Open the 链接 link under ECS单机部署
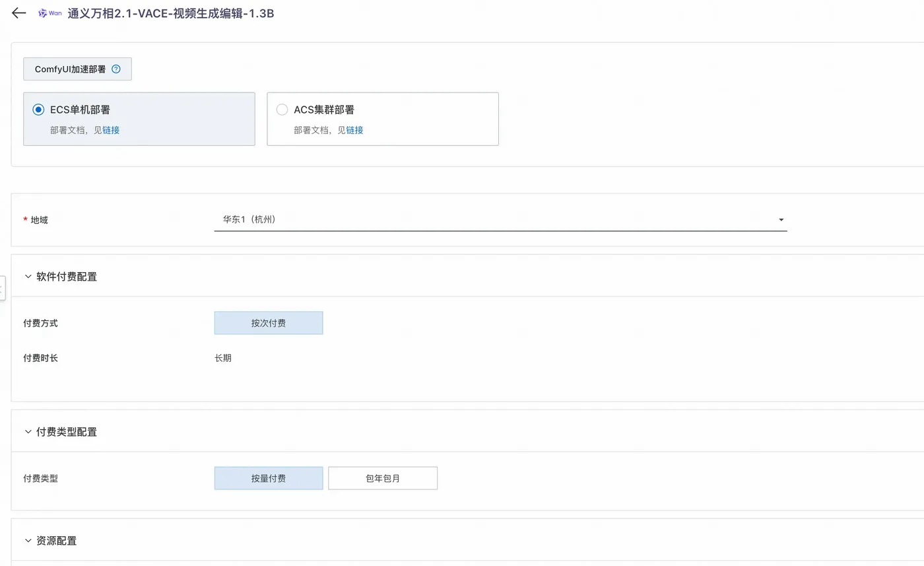The height and width of the screenshot is (566, 924). (x=111, y=130)
